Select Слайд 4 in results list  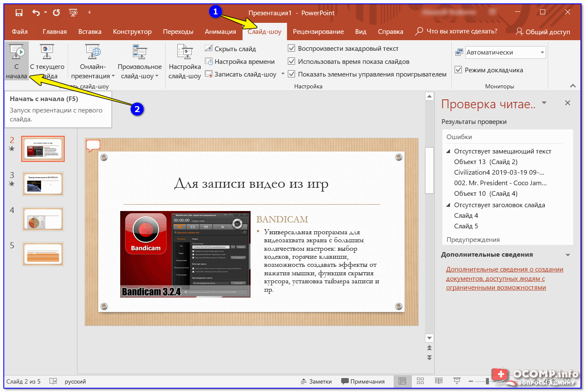point(466,216)
